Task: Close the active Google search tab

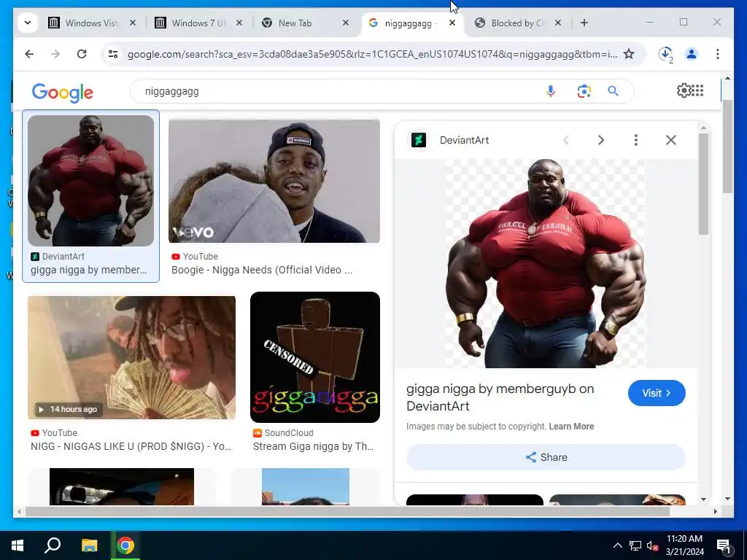Action: point(452,23)
